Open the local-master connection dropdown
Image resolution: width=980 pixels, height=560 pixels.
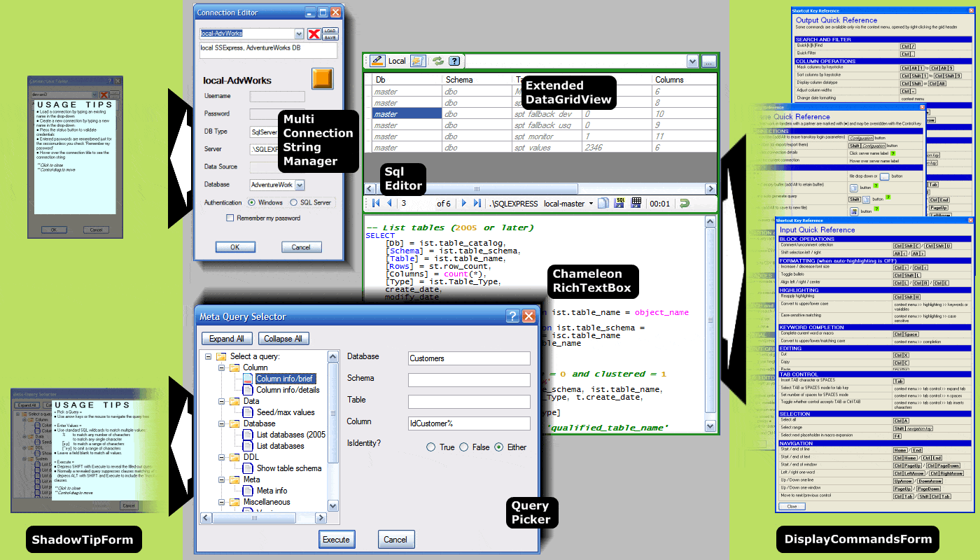590,204
